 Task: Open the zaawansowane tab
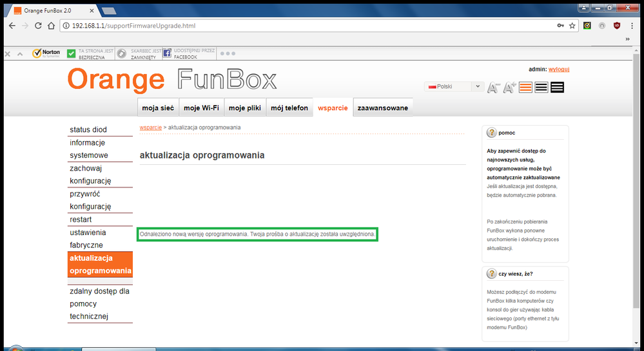click(382, 108)
